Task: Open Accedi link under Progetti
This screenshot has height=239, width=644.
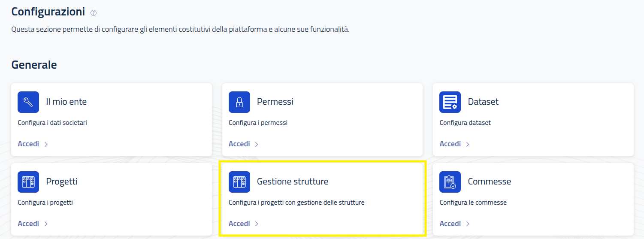Action: point(33,224)
